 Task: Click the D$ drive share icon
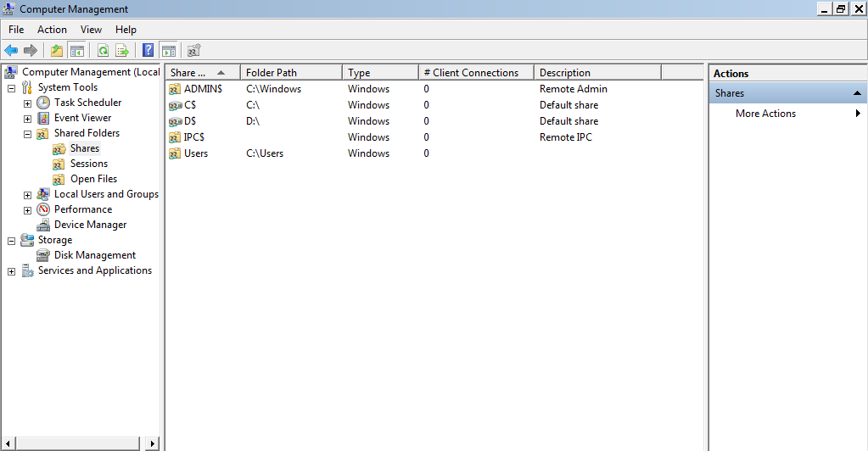tap(175, 121)
